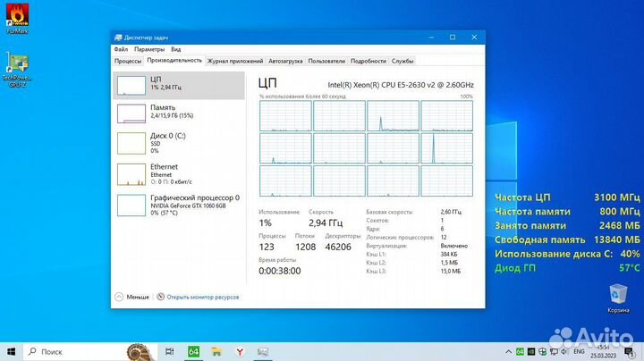
Task: Switch to the Производительность tab
Action: (x=174, y=60)
